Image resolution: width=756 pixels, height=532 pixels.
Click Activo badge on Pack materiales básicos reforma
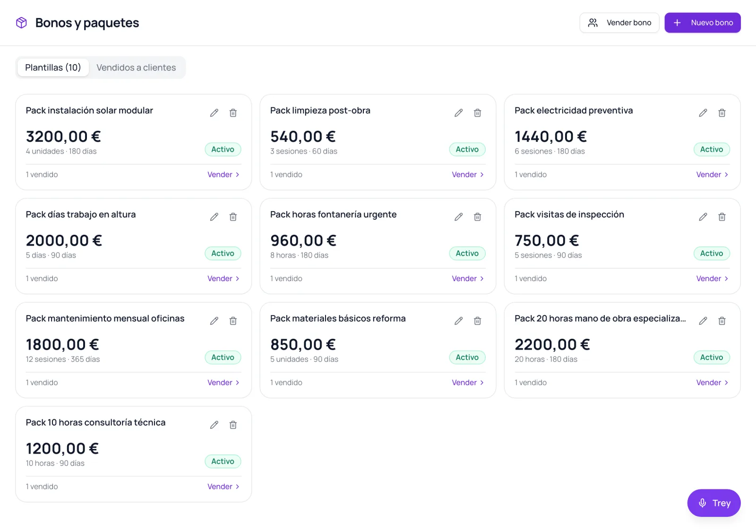pos(467,357)
